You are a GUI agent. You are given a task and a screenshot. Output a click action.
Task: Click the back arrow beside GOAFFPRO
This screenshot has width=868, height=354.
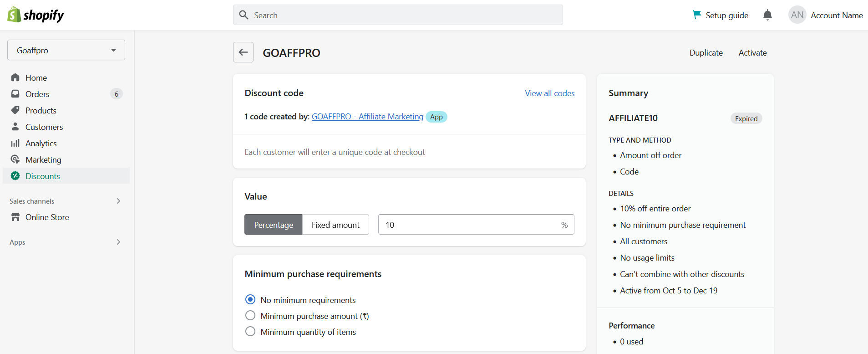[x=243, y=52]
